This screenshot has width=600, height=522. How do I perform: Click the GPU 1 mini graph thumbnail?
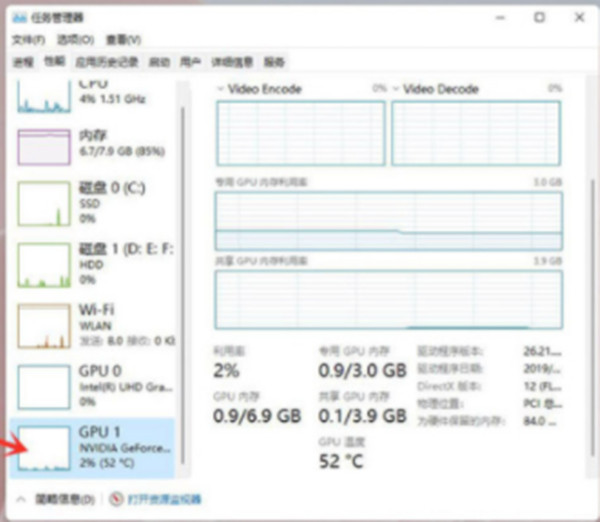pos(44,448)
